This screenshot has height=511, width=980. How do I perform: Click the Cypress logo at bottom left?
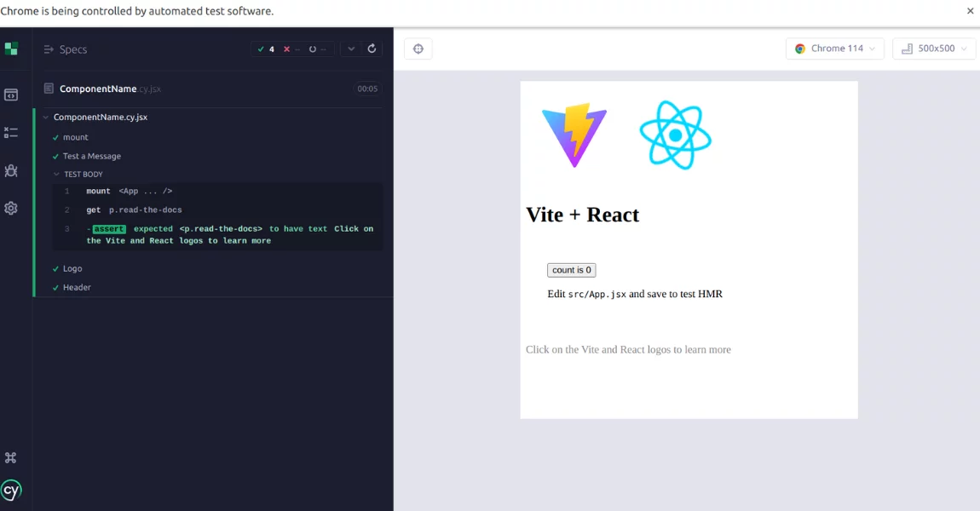pyautogui.click(x=11, y=490)
